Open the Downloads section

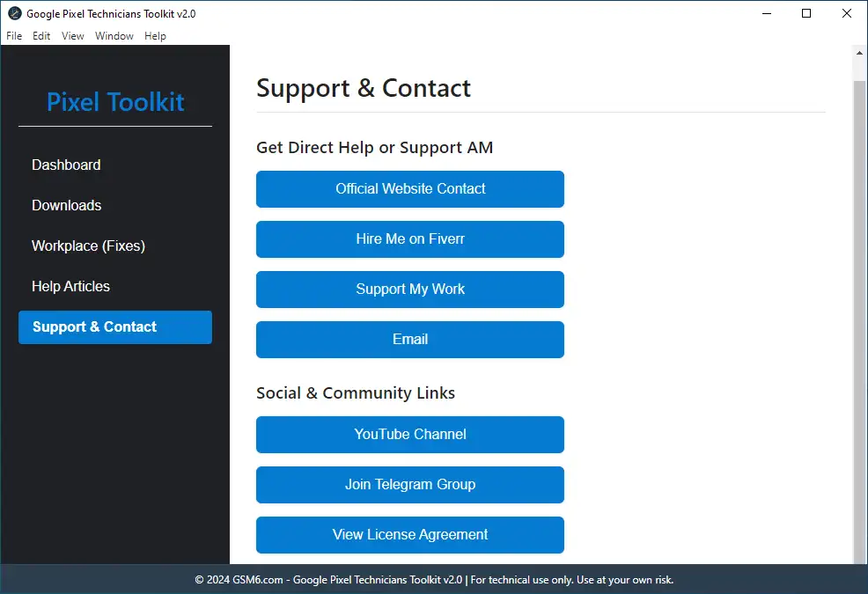coord(66,205)
